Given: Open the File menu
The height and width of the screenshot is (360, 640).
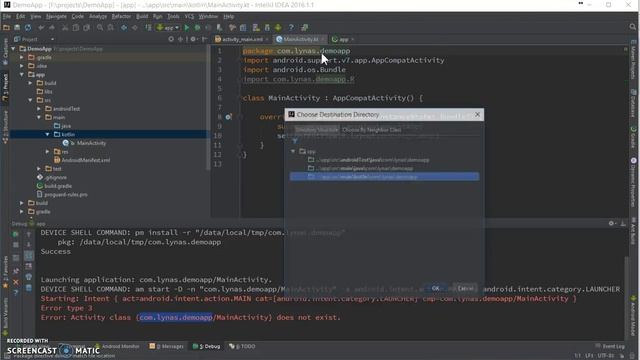Looking at the screenshot, I should point(7,16).
